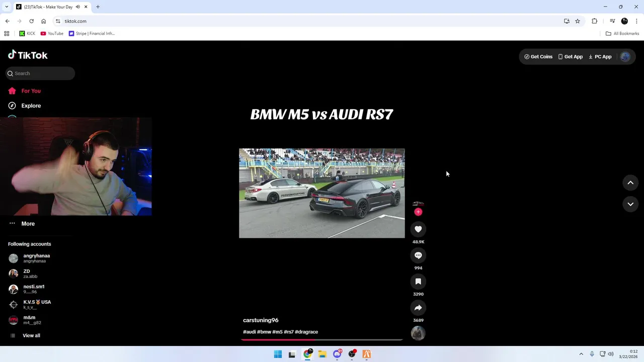Show hidden system tray icons

coord(581,354)
